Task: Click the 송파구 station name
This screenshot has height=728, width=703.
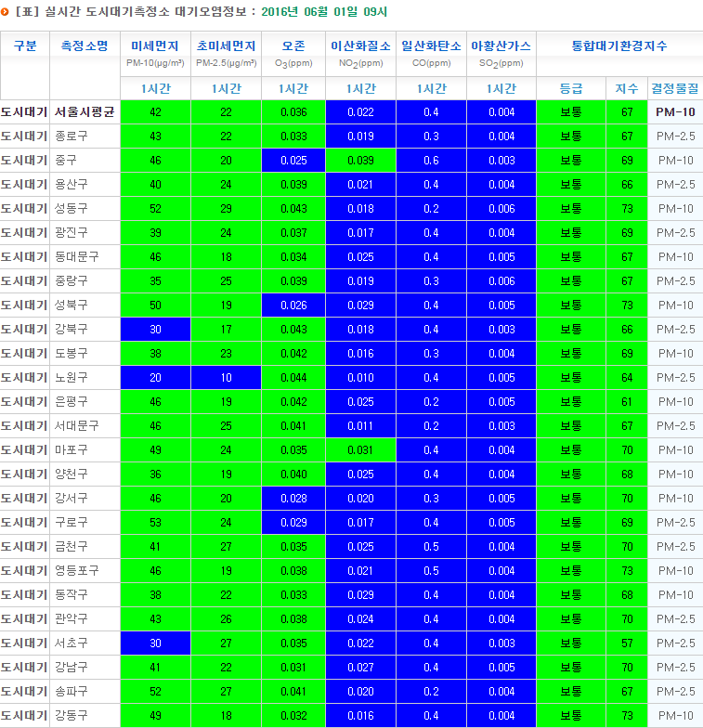Action: click(x=72, y=691)
